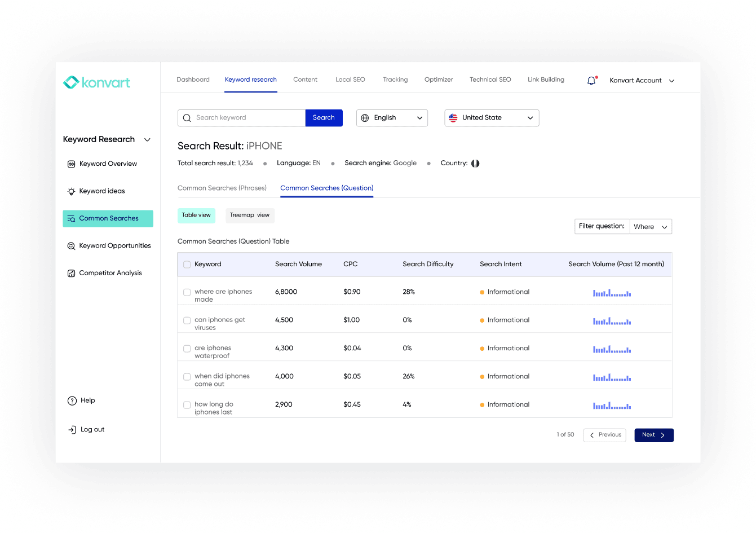The height and width of the screenshot is (533, 756).
Task: Toggle the select-all checkbox in Keyword header
Action: click(x=187, y=265)
